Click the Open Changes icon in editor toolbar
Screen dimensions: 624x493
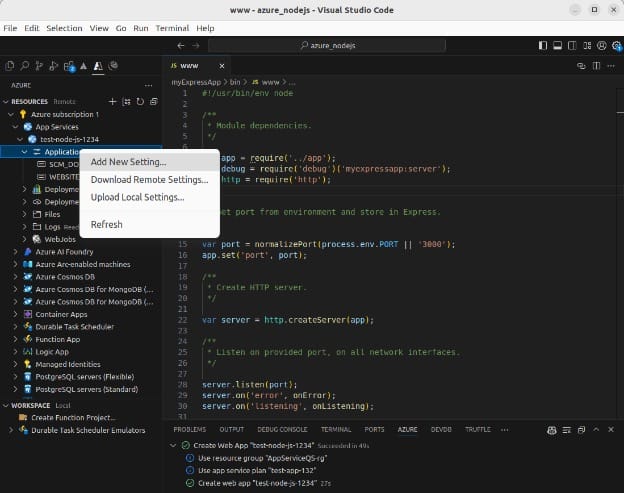[581, 66]
